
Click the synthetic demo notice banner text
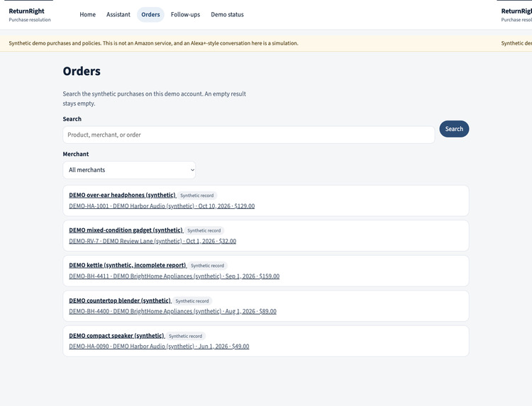pos(153,43)
